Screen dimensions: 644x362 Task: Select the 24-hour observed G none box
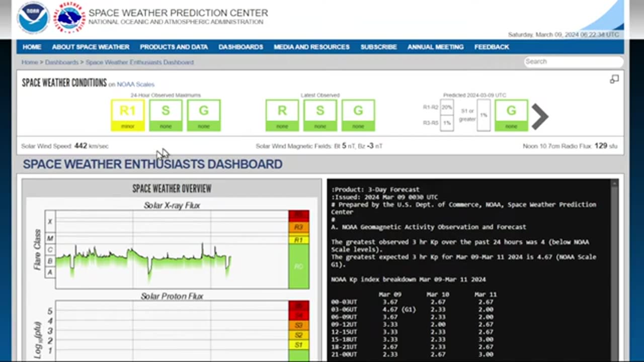coord(204,116)
